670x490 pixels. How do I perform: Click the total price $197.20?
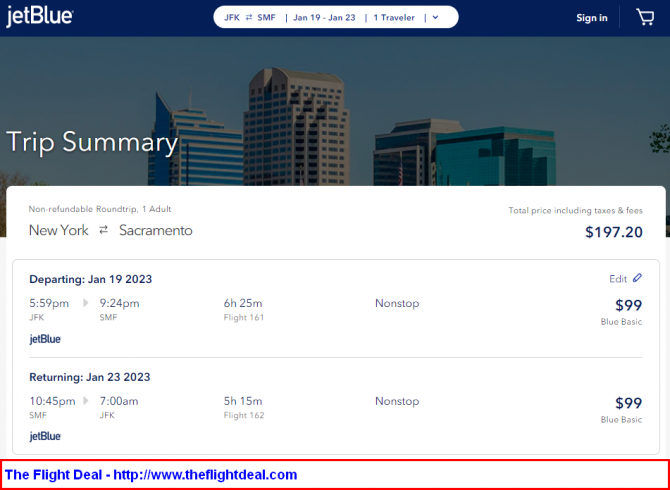coord(614,232)
